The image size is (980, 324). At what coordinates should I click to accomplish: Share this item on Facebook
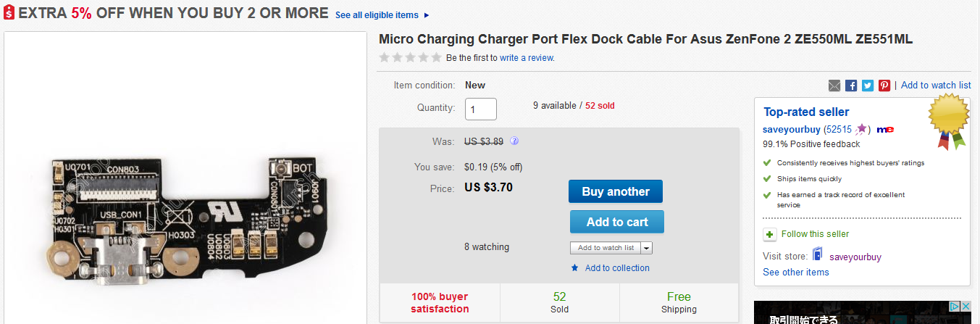pos(851,86)
